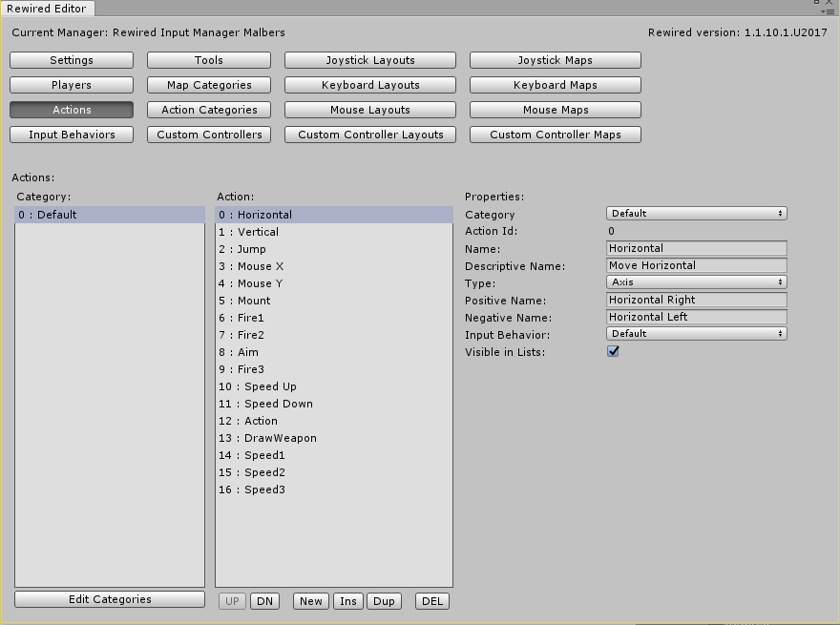Open the Category dropdown in Properties
The height and width of the screenshot is (625, 840).
click(x=697, y=213)
